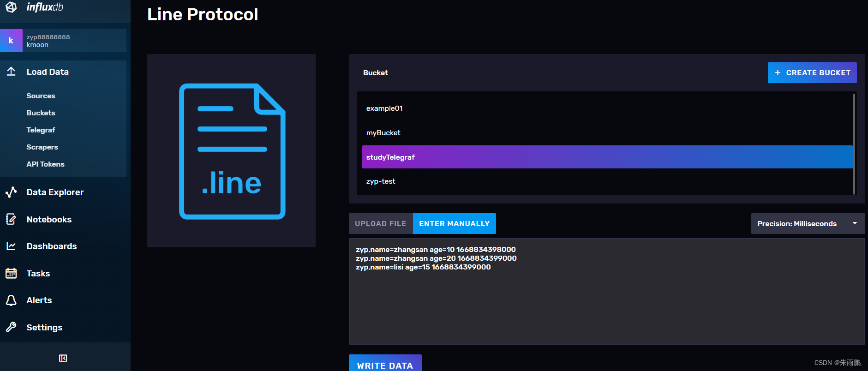Select the example01 bucket
Screen dimensions: 868x371
click(x=607, y=108)
